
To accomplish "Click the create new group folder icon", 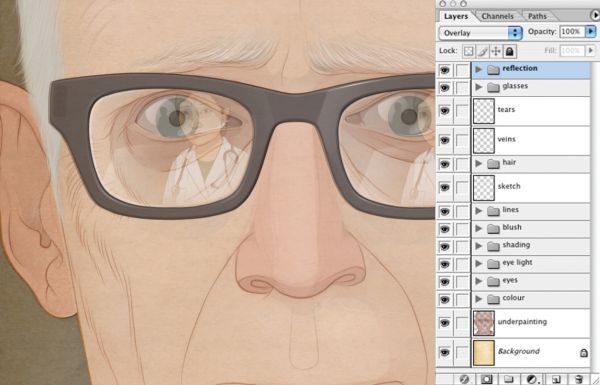I will point(509,379).
